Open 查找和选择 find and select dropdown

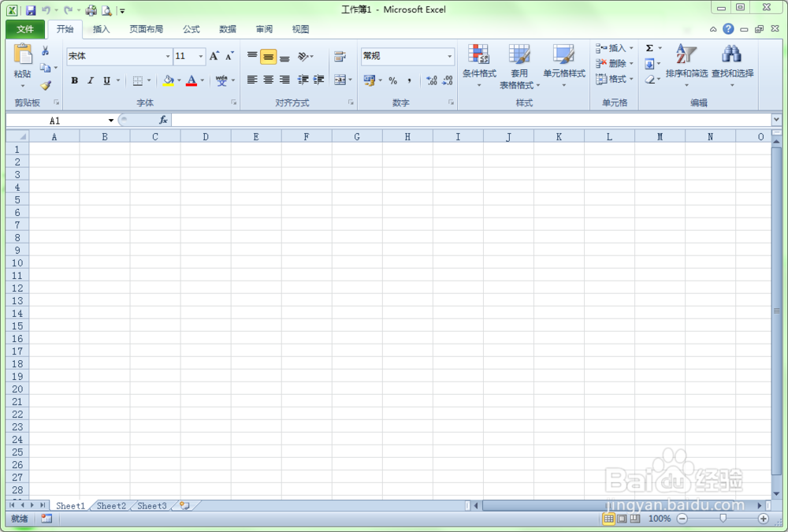click(732, 65)
